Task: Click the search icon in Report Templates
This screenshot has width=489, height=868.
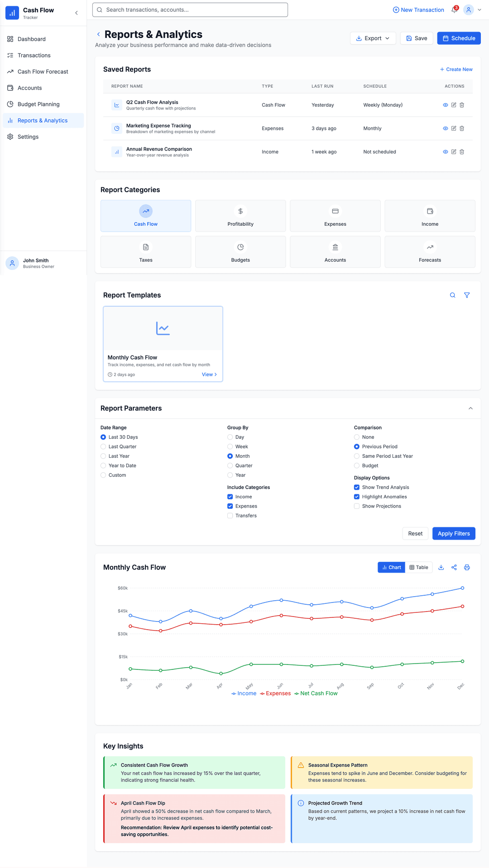Action: point(452,295)
